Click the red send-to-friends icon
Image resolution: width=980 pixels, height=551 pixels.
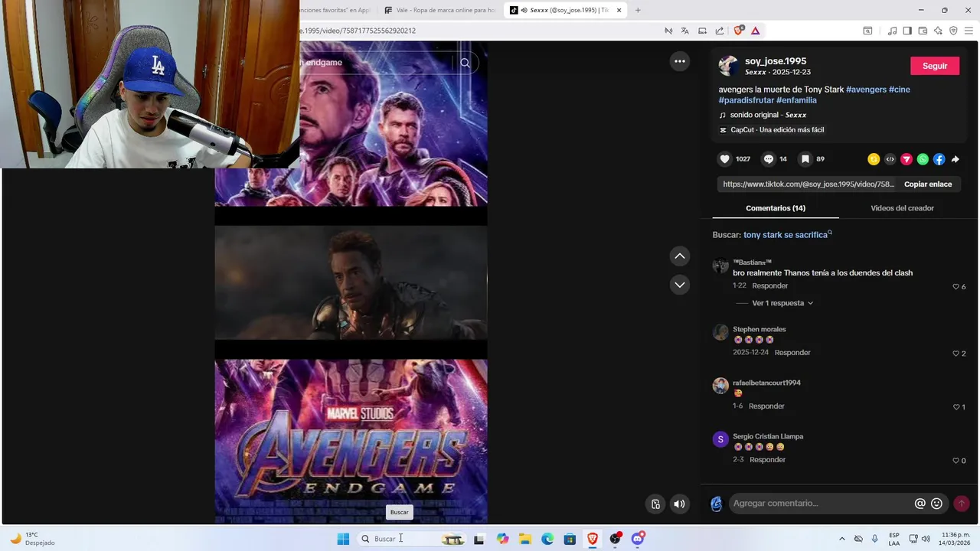906,159
